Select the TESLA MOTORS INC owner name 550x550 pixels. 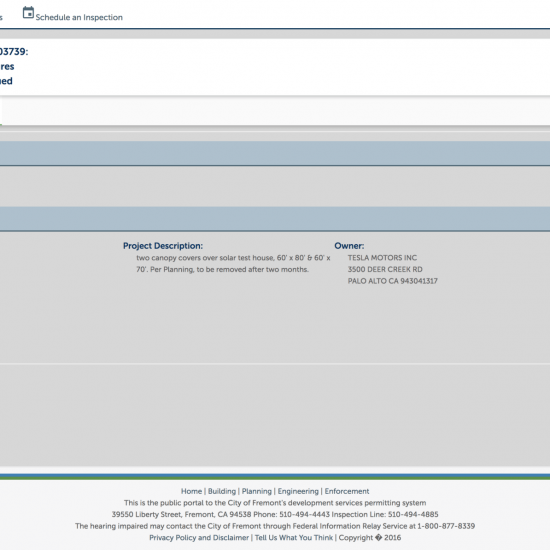point(382,258)
